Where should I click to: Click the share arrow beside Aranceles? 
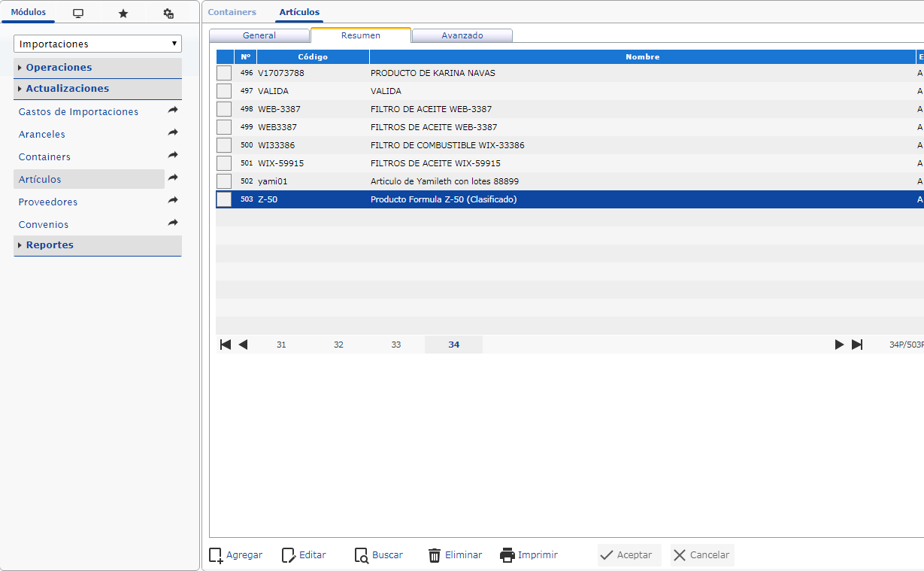point(173,133)
